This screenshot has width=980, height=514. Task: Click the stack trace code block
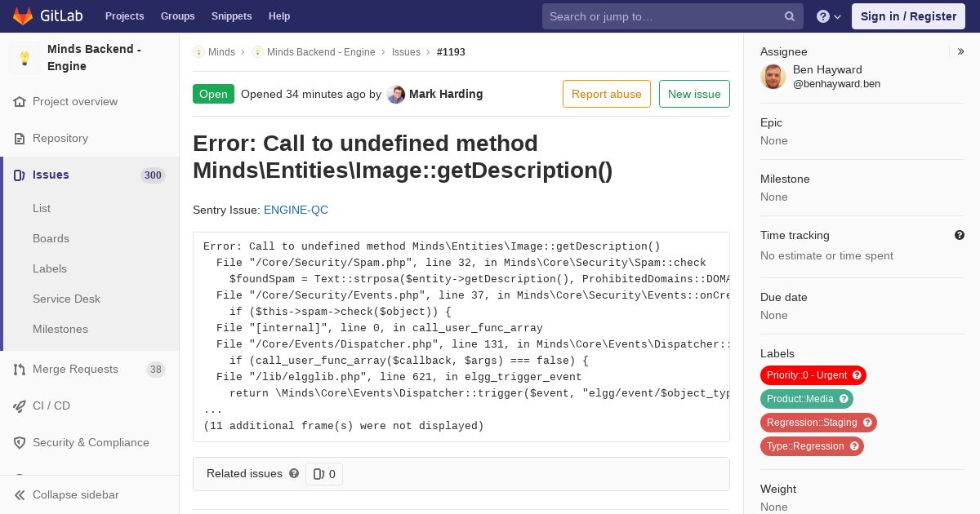point(461,337)
